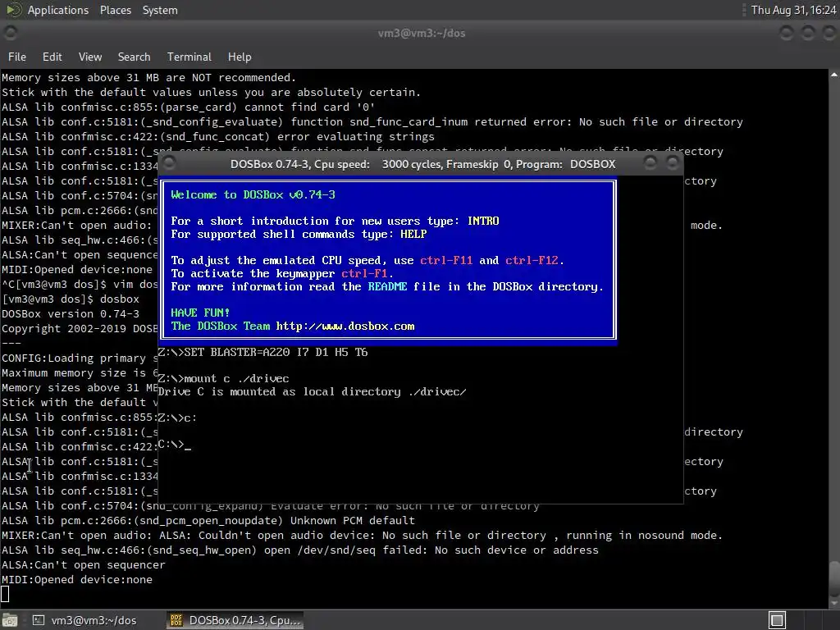Click the HELP keyword in DOSBox welcome
Image resolution: width=840 pixels, height=630 pixels.
[413, 234]
